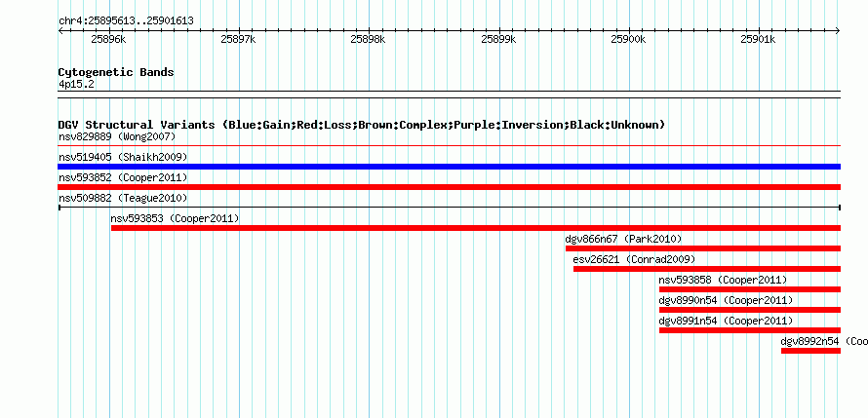This screenshot has width=868, height=418.
Task: Click the red dgv8991n54 bar
Action: point(750,330)
